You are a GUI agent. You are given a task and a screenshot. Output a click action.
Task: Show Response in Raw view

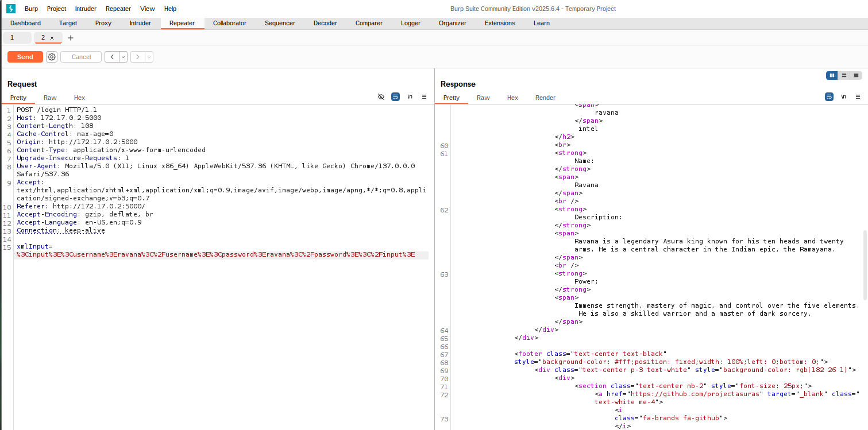pyautogui.click(x=483, y=98)
